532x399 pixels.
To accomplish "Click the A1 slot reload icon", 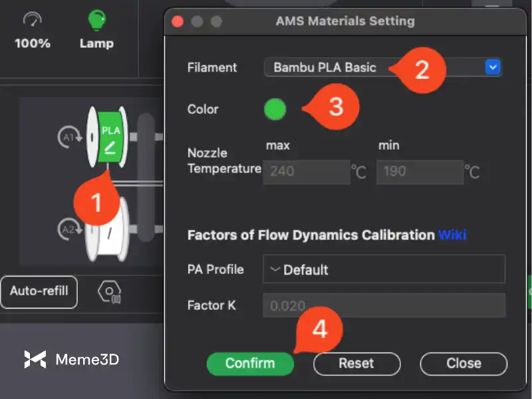I will (x=67, y=137).
